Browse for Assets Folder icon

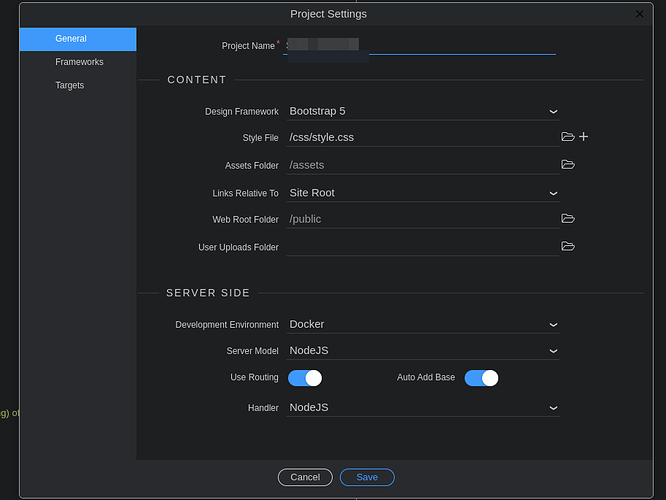coord(567,164)
